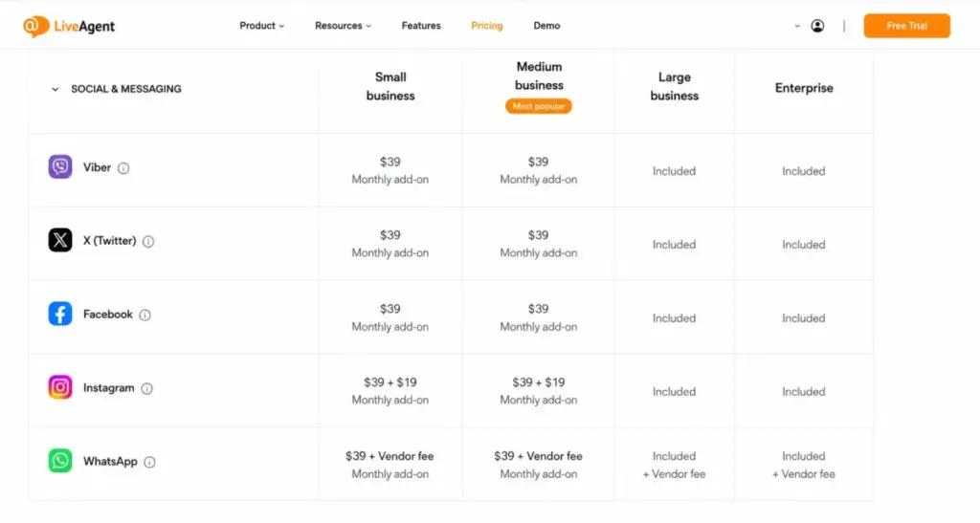Screen dimensions: 980x523
Task: Click Viber Enterprise Included cell
Action: pyautogui.click(x=804, y=171)
